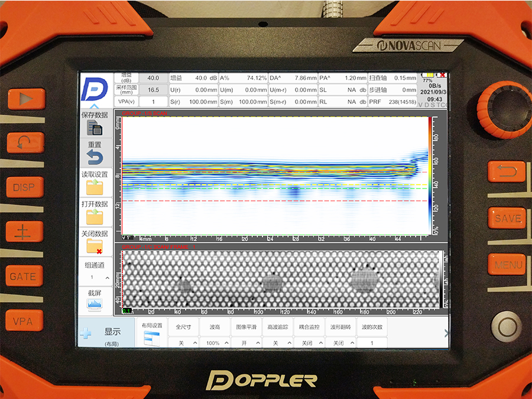Screen dimensions: 532x399
Task: Click the GROUP -1/S SCAN title
Action: tap(145, 113)
